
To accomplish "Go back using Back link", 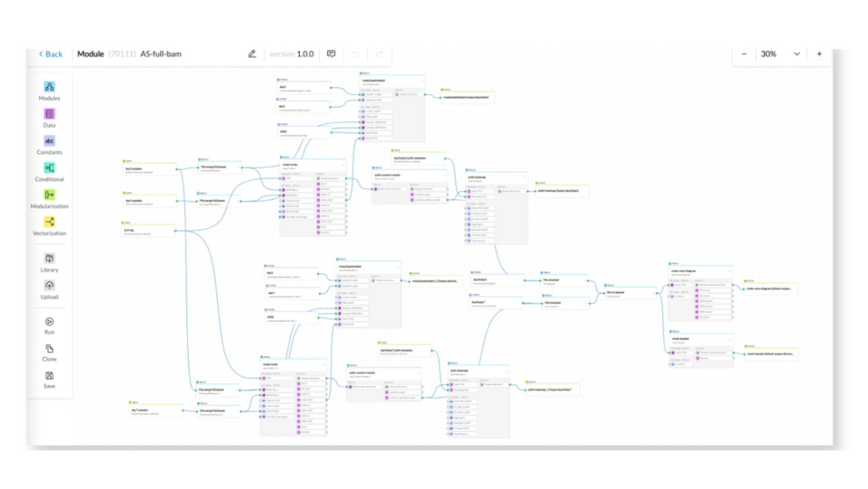I will coord(50,54).
